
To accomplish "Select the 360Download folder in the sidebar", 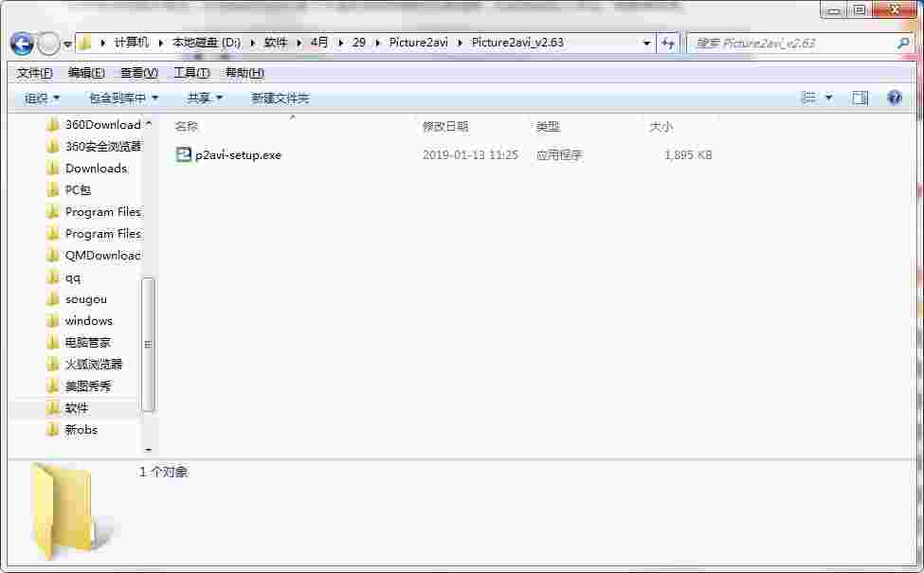I will pos(103,124).
